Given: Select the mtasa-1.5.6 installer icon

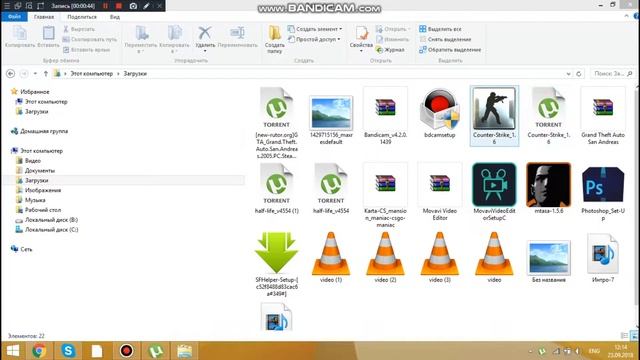Looking at the screenshot, I should pos(548,184).
